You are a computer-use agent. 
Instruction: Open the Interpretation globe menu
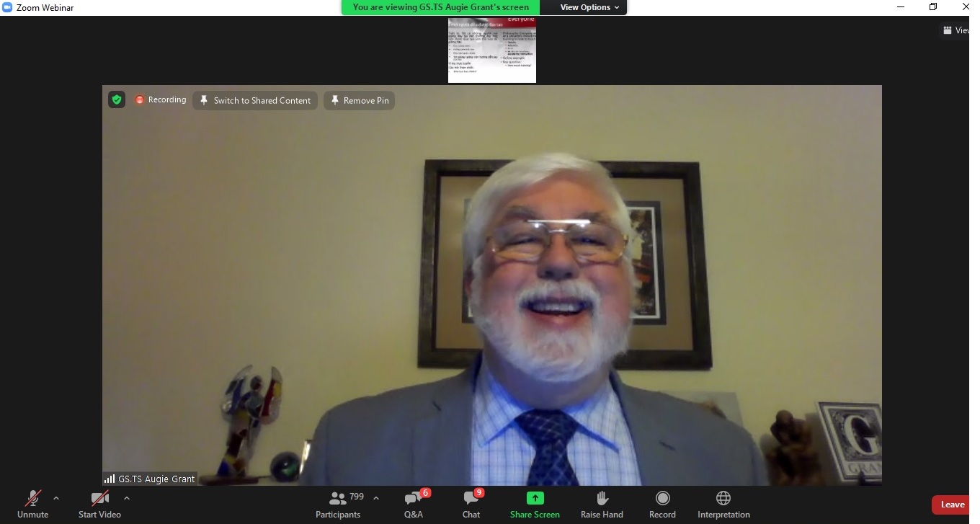coord(723,503)
